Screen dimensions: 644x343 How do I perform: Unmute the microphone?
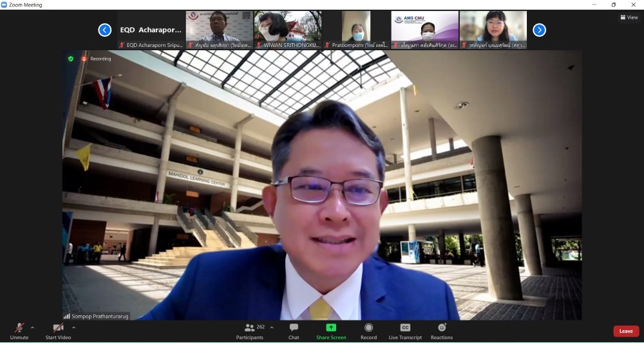pyautogui.click(x=19, y=328)
